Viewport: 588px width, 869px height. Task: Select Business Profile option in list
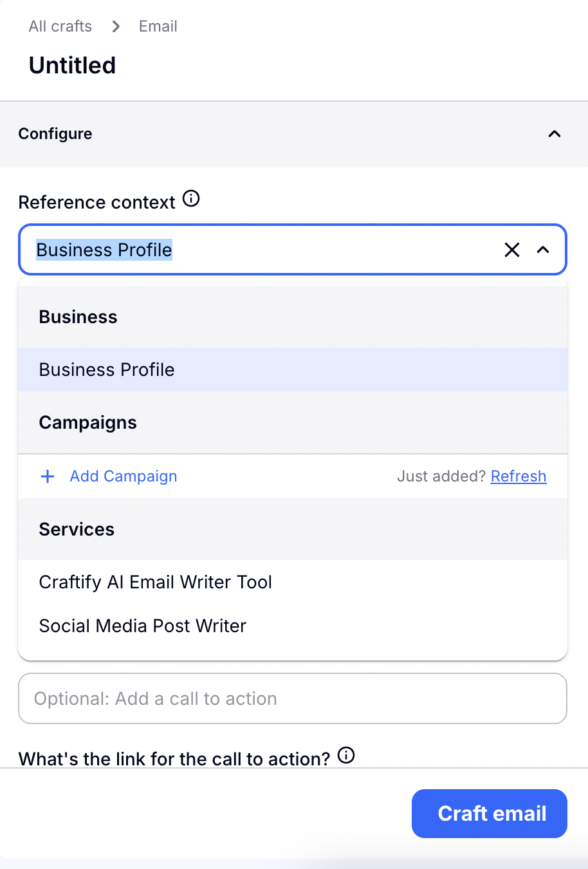(x=107, y=369)
